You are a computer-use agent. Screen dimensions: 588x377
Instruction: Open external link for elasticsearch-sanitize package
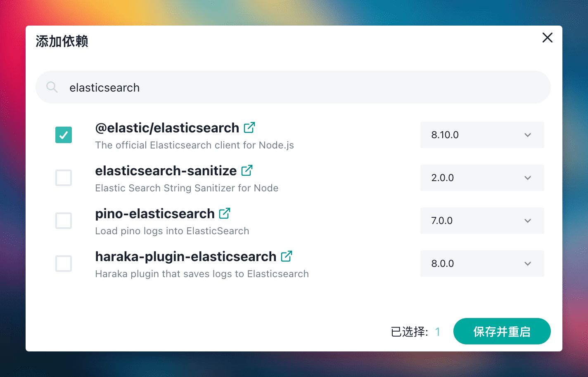(x=247, y=171)
